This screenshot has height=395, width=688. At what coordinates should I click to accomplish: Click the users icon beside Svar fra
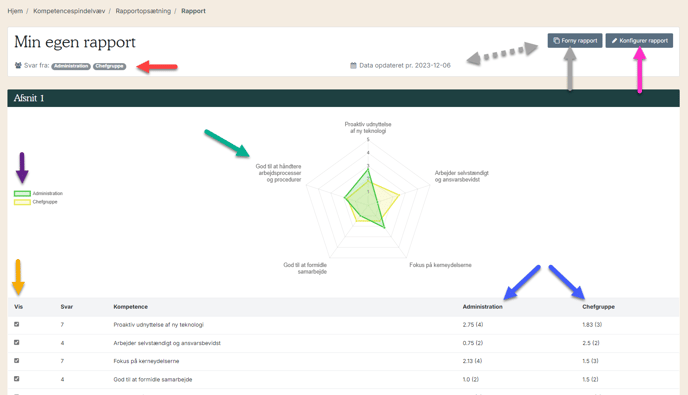[18, 65]
